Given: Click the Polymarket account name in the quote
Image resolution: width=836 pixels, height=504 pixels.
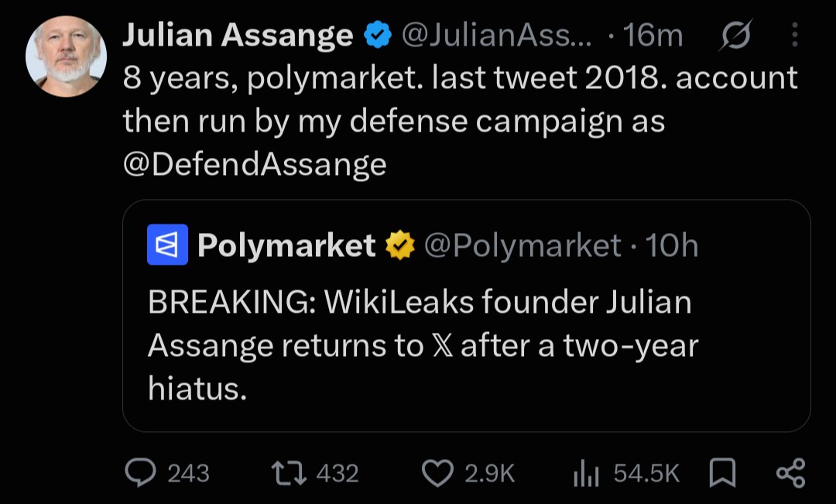Looking at the screenshot, I should point(286,245).
